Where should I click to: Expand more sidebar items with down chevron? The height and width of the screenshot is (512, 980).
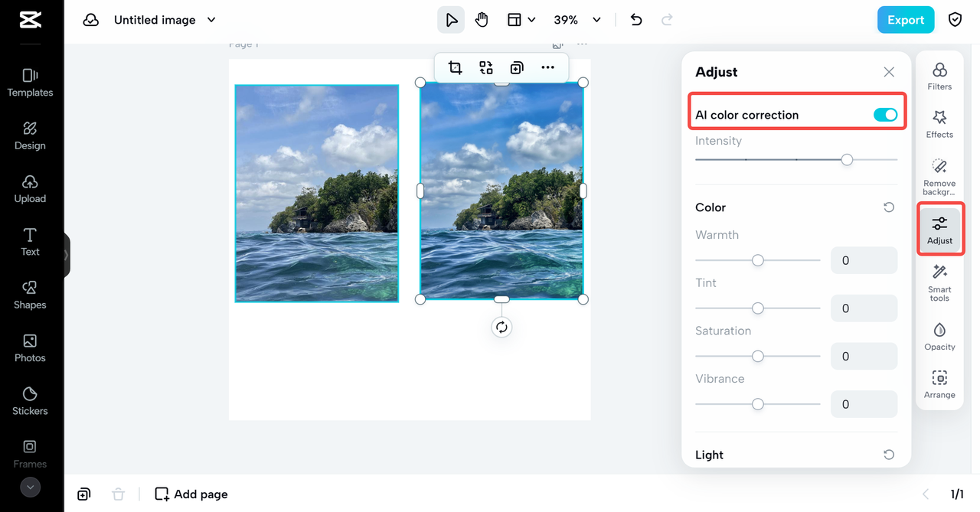point(31,487)
